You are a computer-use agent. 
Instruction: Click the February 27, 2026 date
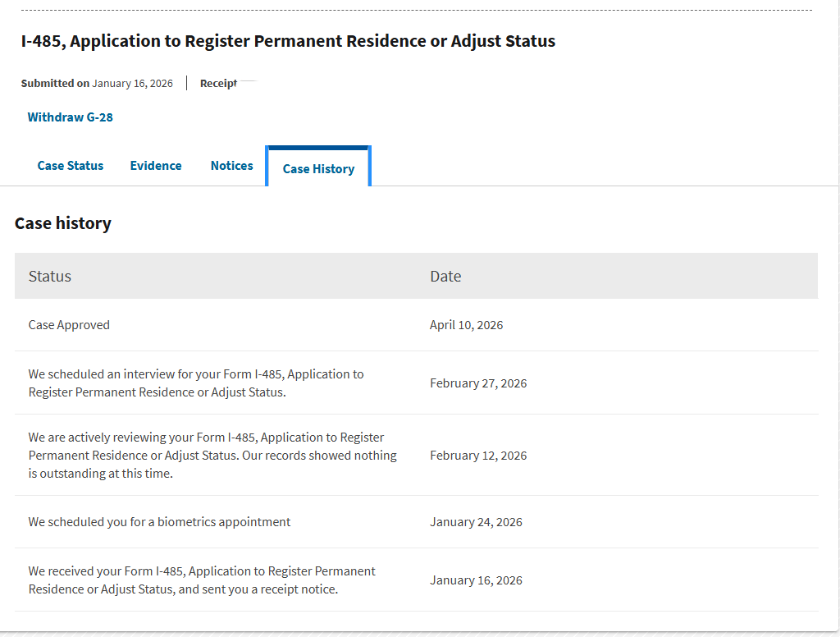[478, 383]
